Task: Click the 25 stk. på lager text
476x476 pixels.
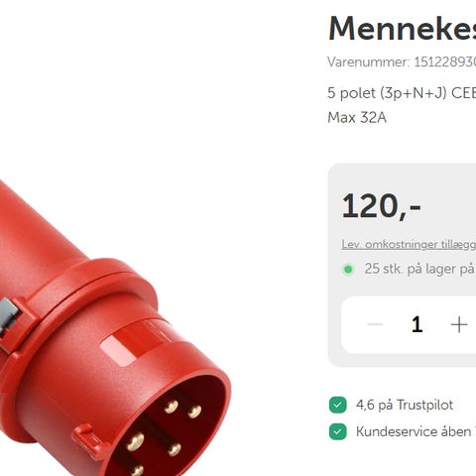Action: (420, 269)
